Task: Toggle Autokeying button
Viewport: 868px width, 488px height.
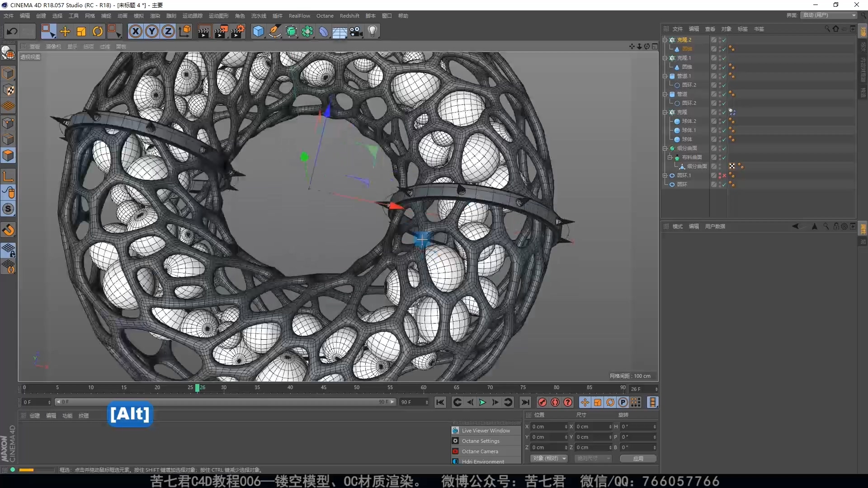Action: [x=555, y=402]
